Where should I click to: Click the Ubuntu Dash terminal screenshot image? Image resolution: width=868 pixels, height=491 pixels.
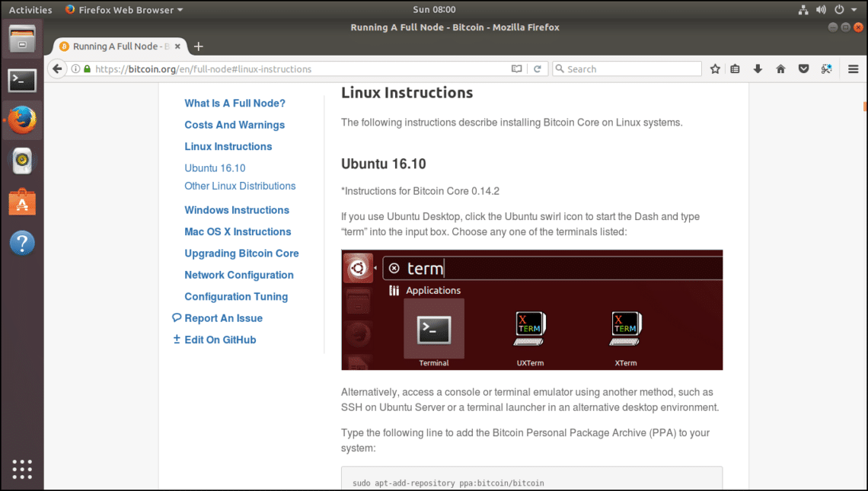click(532, 310)
